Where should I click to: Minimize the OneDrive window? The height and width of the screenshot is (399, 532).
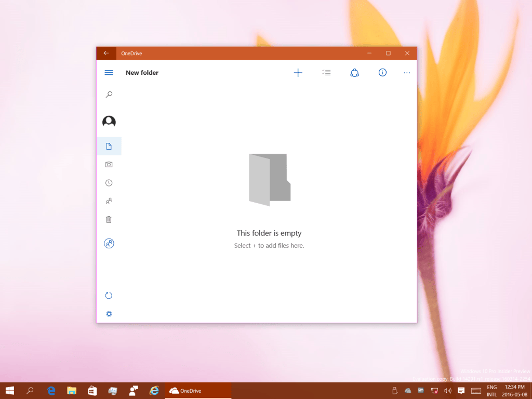pyautogui.click(x=369, y=54)
